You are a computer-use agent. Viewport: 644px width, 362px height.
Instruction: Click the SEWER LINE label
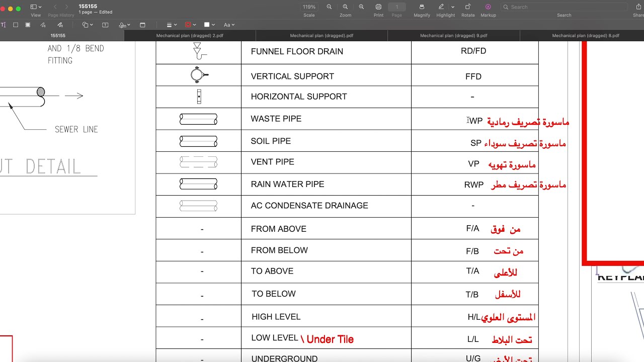tap(76, 129)
